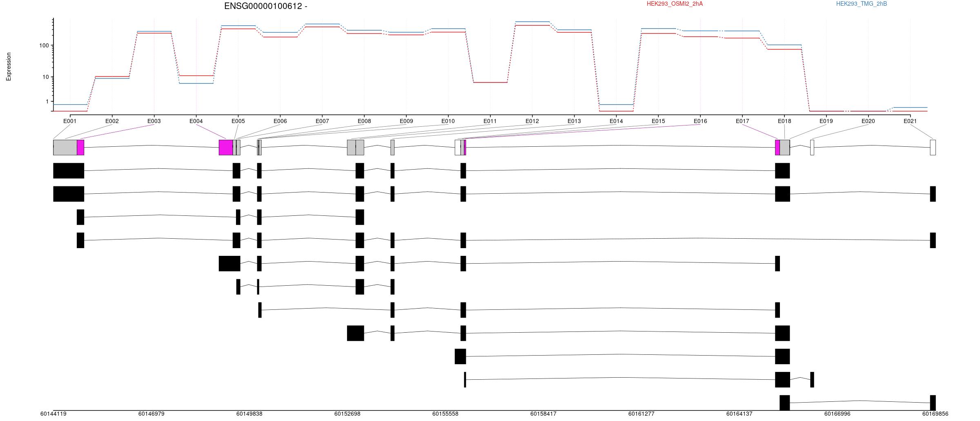Click exon label E002
Viewport: 980px width, 421px height.
click(112, 121)
